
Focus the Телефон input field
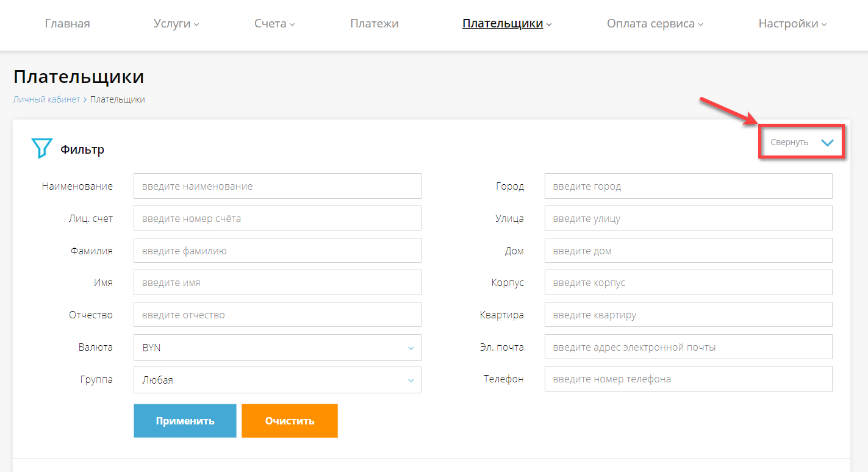(x=689, y=379)
